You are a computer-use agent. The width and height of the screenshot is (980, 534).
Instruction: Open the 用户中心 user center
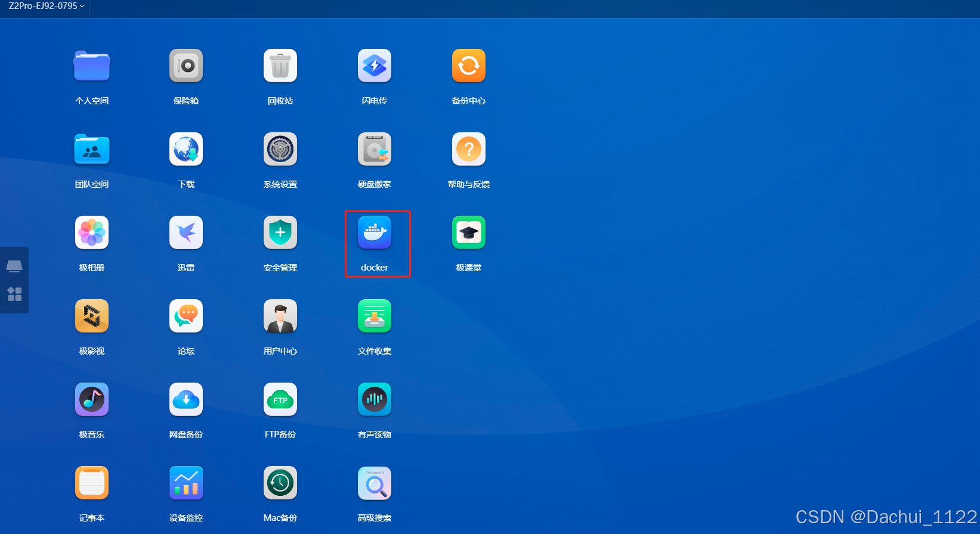pos(280,316)
